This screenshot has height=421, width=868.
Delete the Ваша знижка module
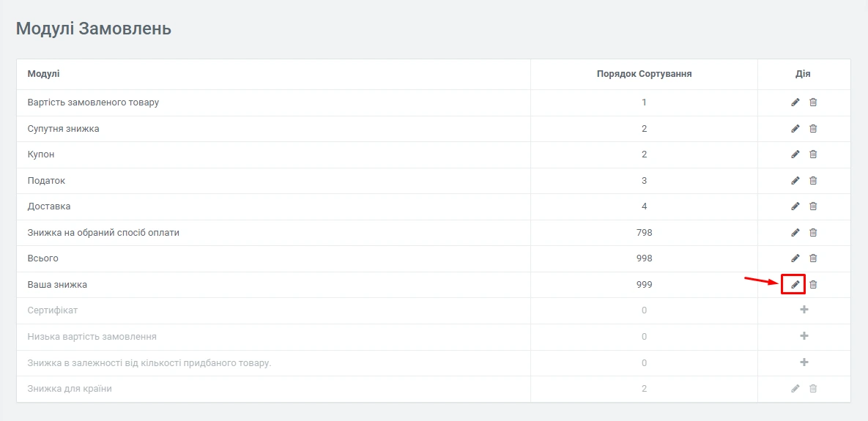point(813,285)
